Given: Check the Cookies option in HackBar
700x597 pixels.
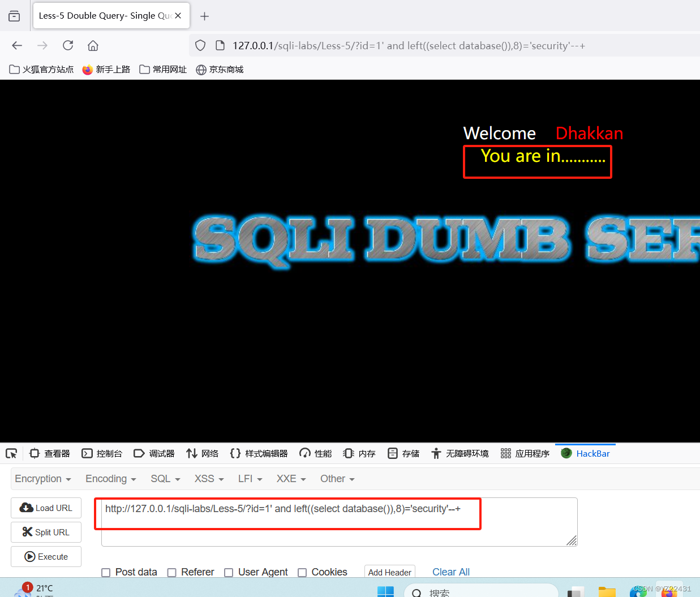Looking at the screenshot, I should click(x=302, y=573).
